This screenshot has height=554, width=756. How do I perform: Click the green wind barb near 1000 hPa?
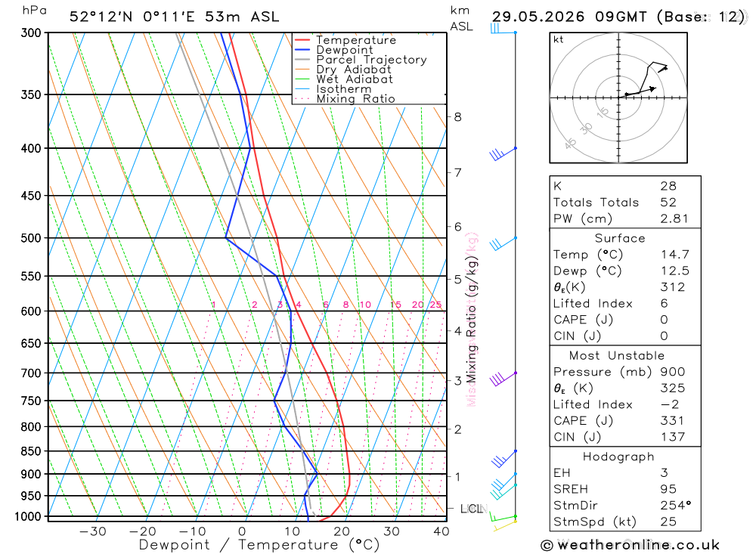503,517
